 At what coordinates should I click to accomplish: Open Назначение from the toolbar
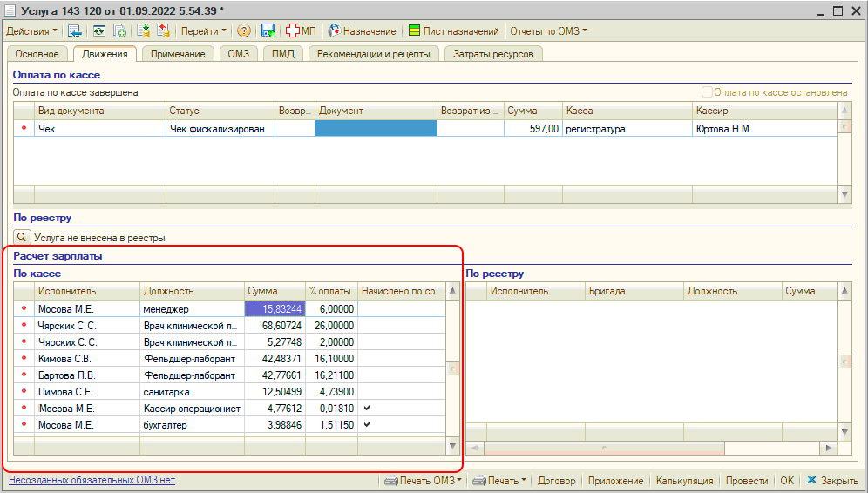coord(362,31)
